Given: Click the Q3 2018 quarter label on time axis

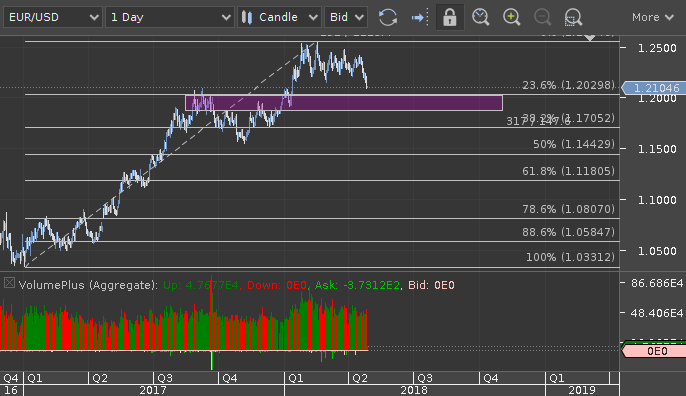Looking at the screenshot, I should pyautogui.click(x=425, y=378).
